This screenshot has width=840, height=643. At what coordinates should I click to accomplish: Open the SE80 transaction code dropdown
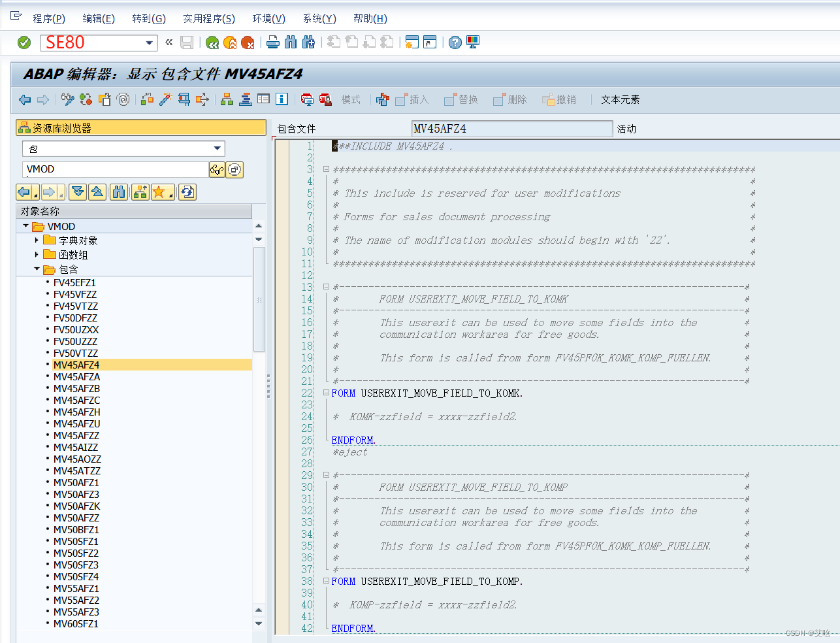click(150, 43)
